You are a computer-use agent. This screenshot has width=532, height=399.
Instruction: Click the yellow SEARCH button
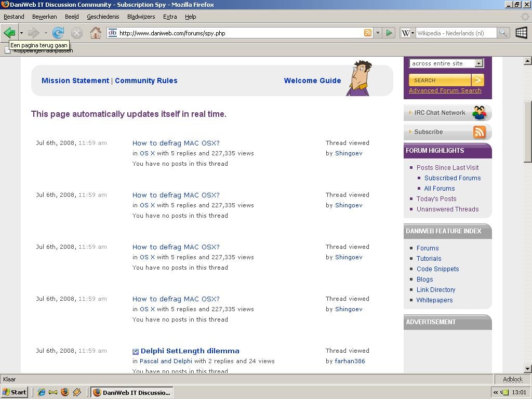point(440,80)
